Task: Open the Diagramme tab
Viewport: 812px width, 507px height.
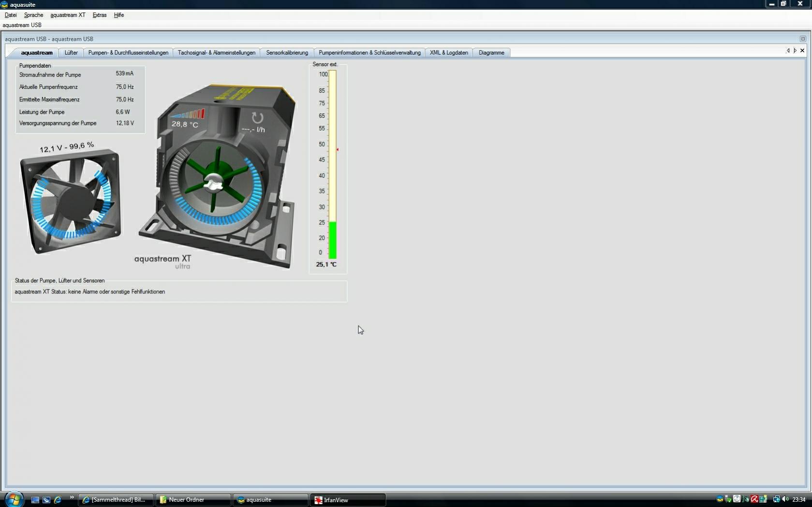Action: (x=491, y=53)
